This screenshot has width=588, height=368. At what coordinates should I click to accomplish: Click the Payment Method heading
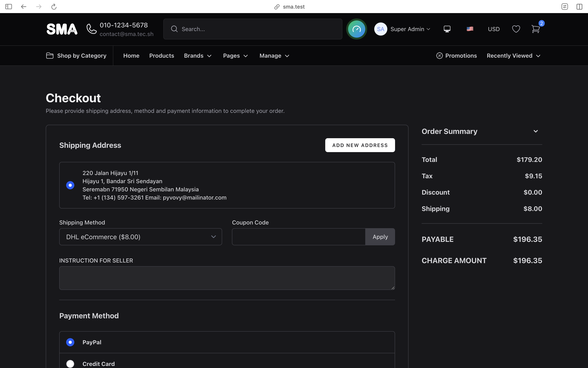(89, 316)
